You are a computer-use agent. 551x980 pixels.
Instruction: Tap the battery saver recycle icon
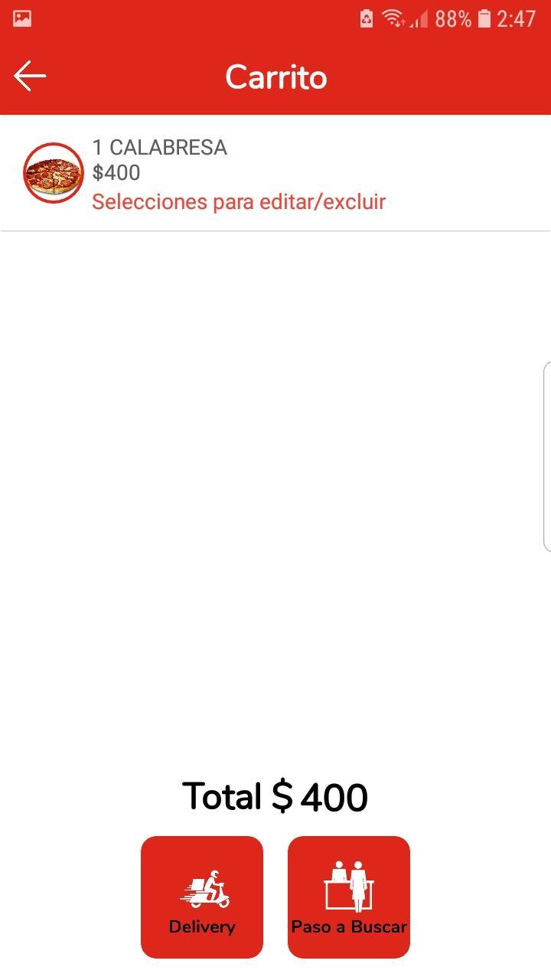tap(367, 18)
